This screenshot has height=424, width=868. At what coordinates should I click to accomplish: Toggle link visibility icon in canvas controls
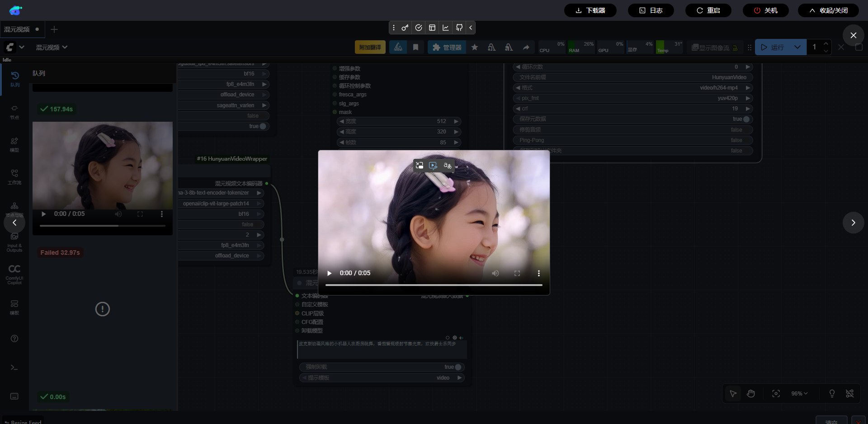coord(850,394)
